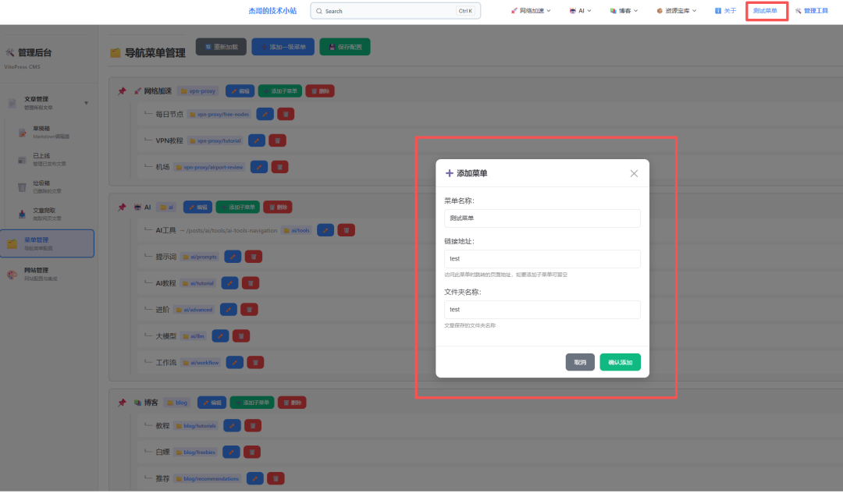Click the pencil edit icon for 机场 row
Screen dimensions: 843x504
259,167
